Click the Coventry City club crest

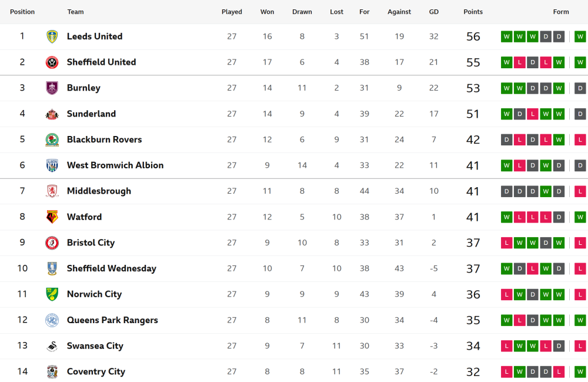tap(52, 371)
